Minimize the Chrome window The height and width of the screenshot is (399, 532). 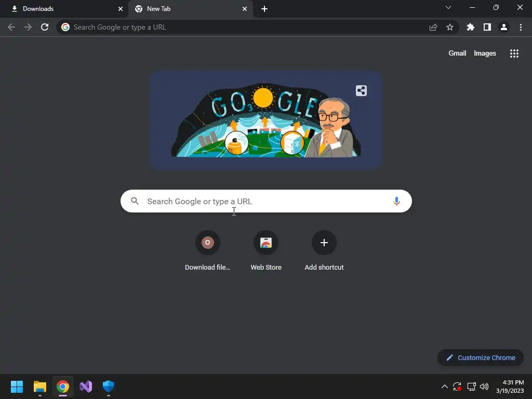point(472,7)
